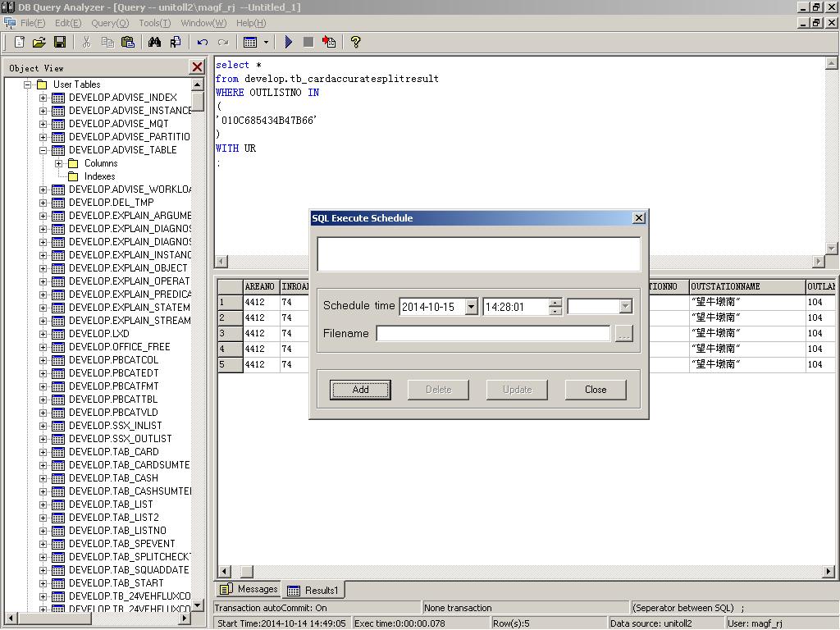Select the Indexes folder in the tree
Screen dimensions: 840x630
coord(99,176)
